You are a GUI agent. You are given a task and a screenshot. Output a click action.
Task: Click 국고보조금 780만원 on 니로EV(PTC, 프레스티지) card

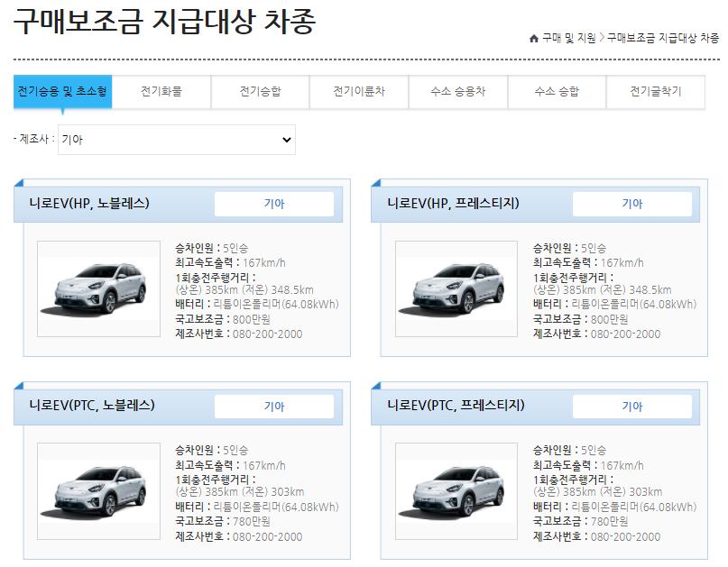pos(580,522)
